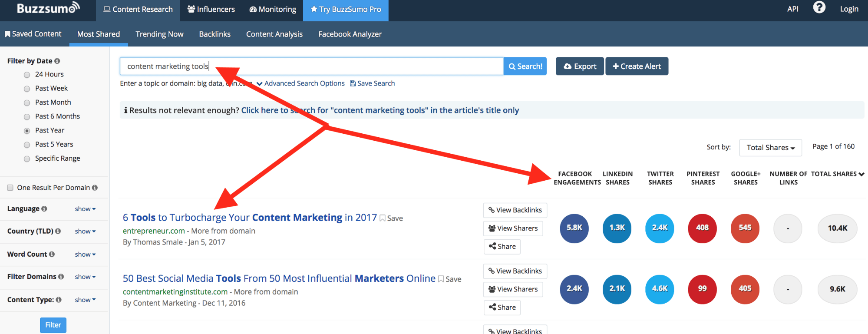Open the help question mark icon
The image size is (868, 334).
point(819,8)
